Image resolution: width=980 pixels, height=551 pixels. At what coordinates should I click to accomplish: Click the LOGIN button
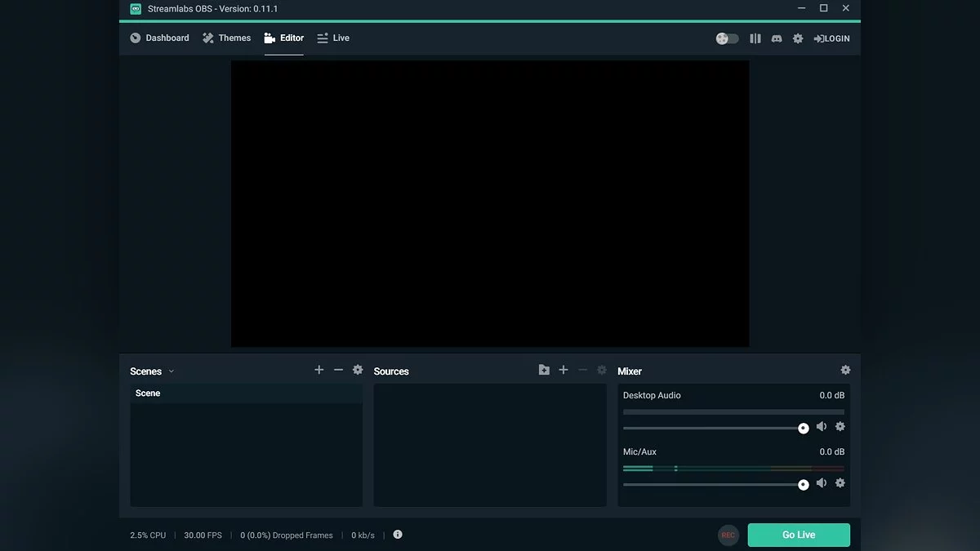pos(831,38)
